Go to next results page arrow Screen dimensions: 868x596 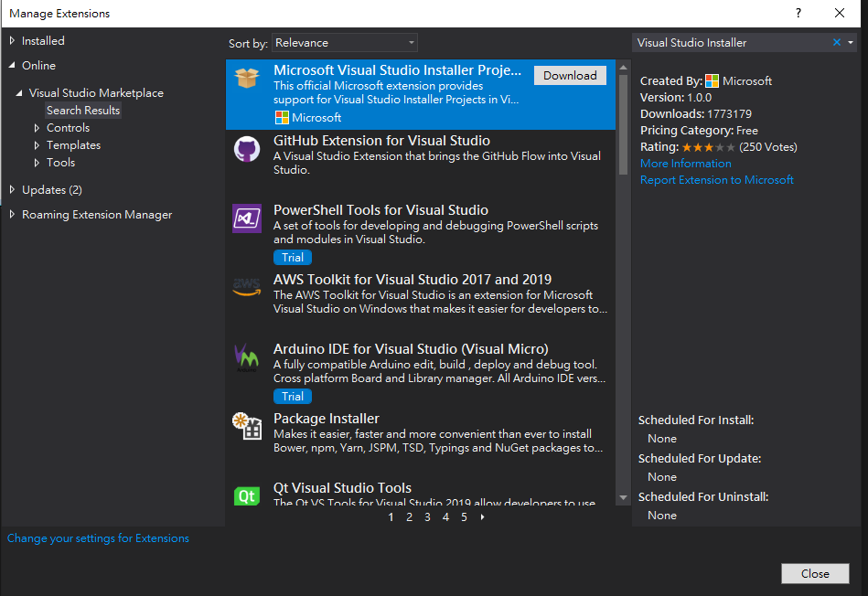[x=483, y=516]
